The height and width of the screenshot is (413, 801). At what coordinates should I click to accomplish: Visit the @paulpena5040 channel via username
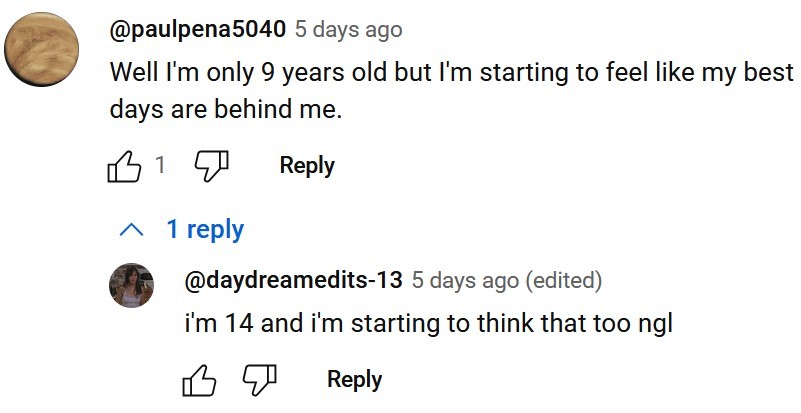pyautogui.click(x=198, y=29)
